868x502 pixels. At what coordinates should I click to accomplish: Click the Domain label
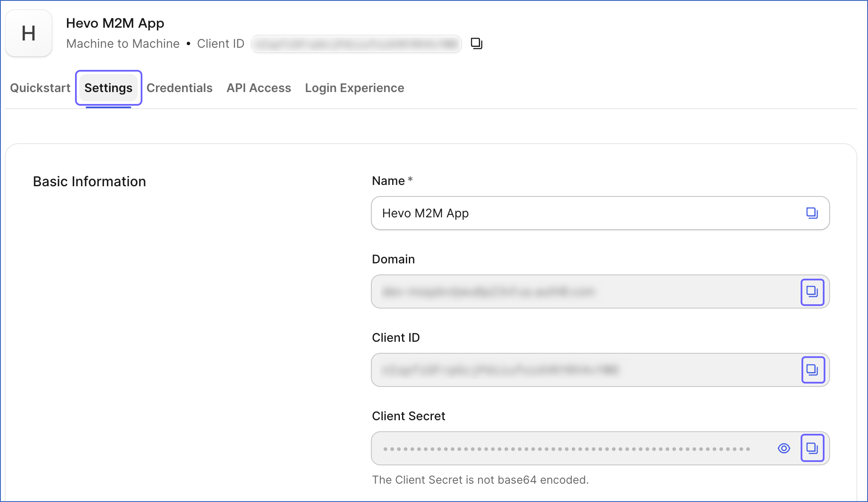coord(393,259)
